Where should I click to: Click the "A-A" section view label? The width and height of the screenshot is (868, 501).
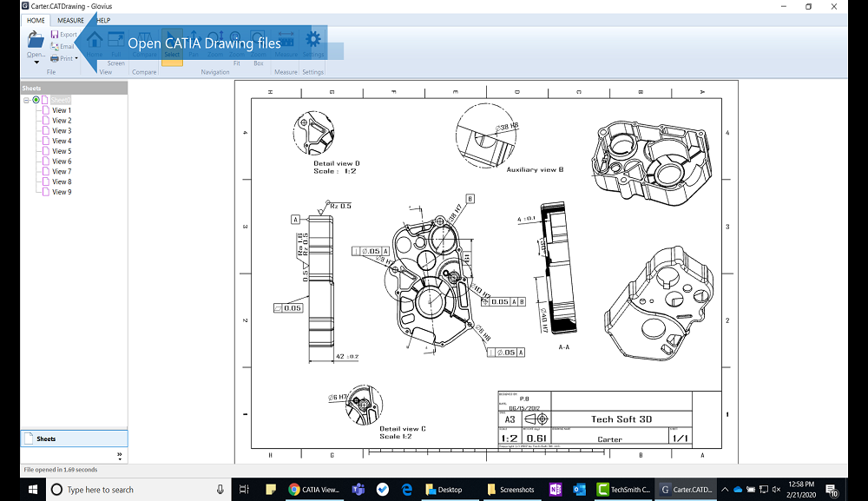[563, 347]
